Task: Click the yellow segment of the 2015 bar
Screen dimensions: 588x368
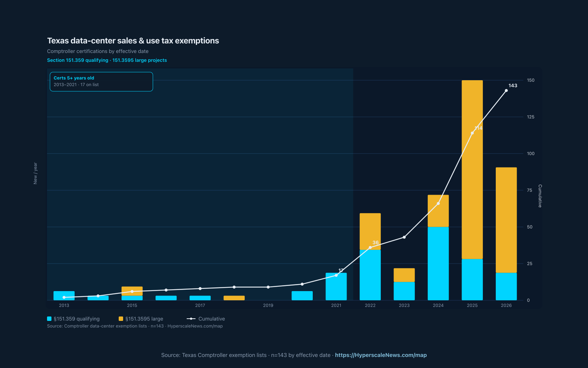Action: coord(132,291)
